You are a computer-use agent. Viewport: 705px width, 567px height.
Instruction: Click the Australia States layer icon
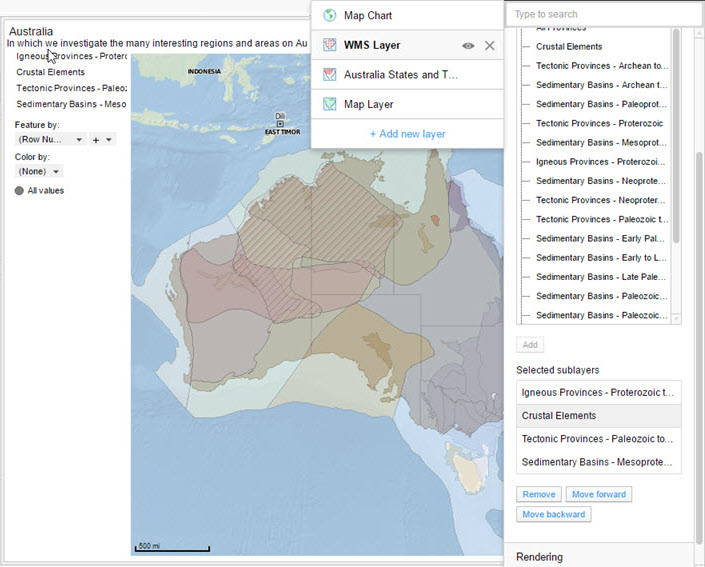(330, 75)
